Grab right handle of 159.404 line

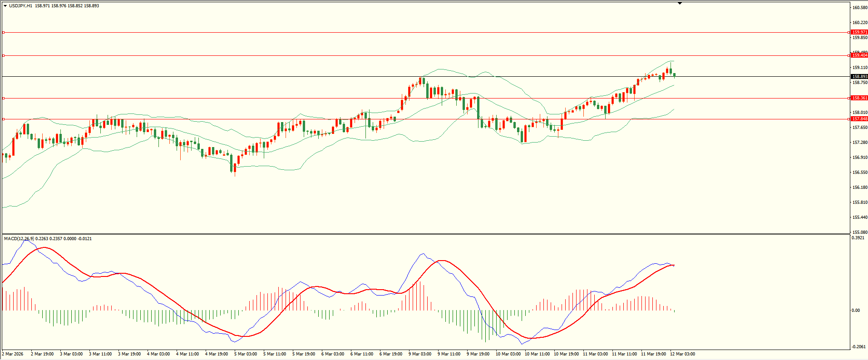pos(848,55)
